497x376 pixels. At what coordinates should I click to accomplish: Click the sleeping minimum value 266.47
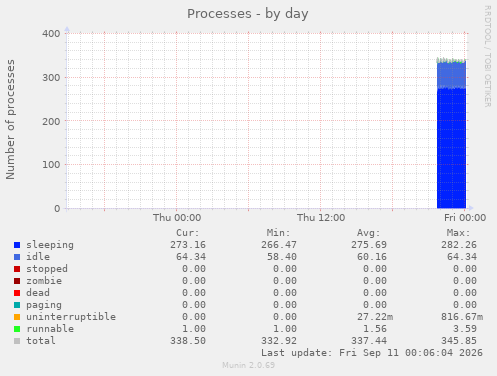(279, 245)
